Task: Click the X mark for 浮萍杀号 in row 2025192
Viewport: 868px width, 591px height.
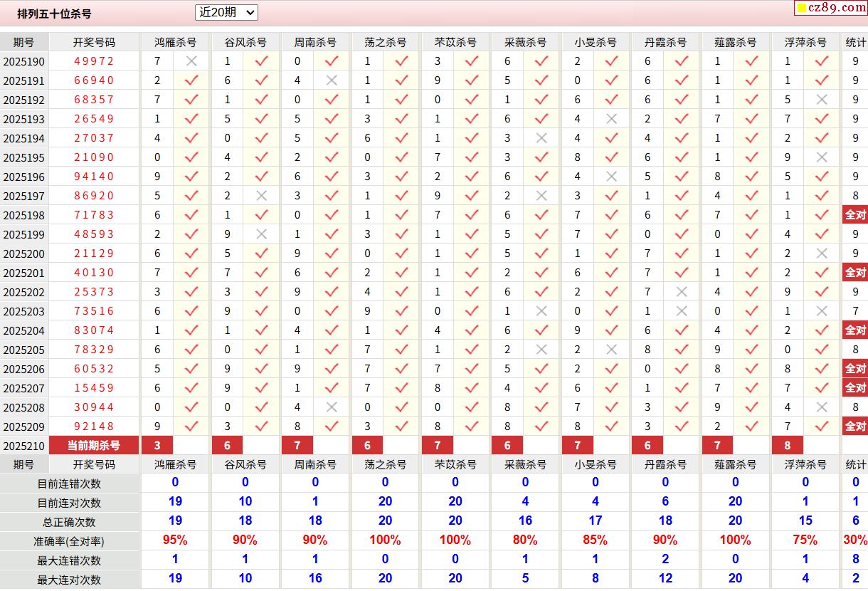Action: pyautogui.click(x=822, y=100)
